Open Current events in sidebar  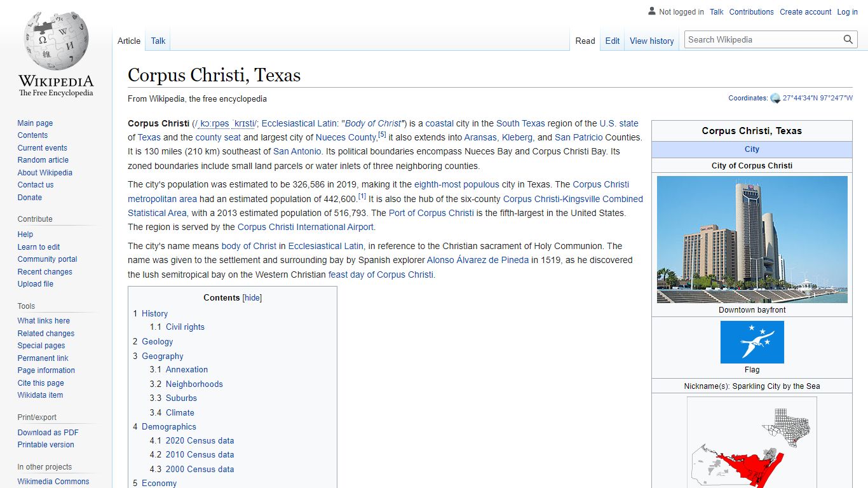click(42, 148)
